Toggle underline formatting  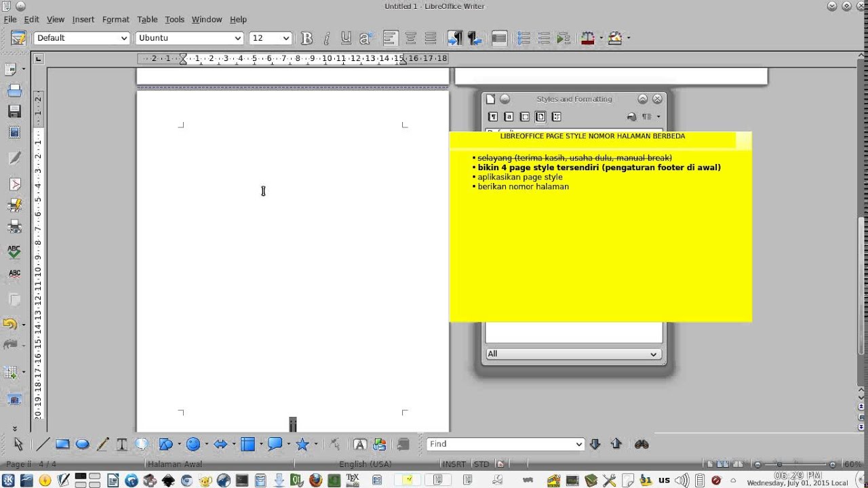pyautogui.click(x=346, y=38)
